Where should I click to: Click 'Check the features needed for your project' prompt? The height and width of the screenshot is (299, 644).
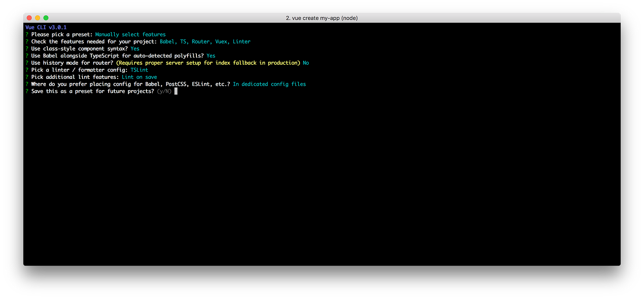[94, 41]
